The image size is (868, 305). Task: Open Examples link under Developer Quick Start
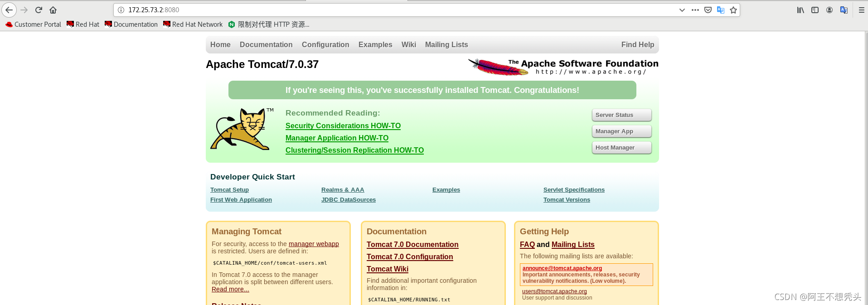446,190
